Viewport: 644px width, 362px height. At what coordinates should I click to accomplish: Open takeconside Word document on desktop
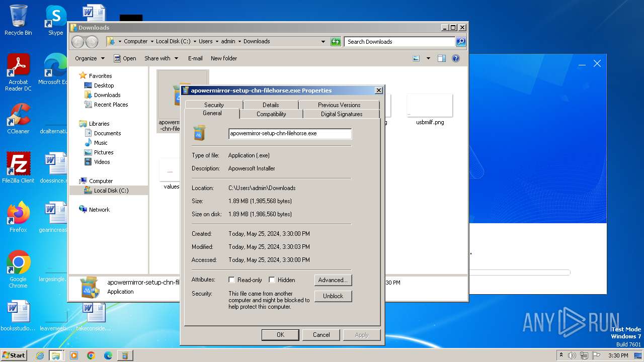(x=93, y=317)
